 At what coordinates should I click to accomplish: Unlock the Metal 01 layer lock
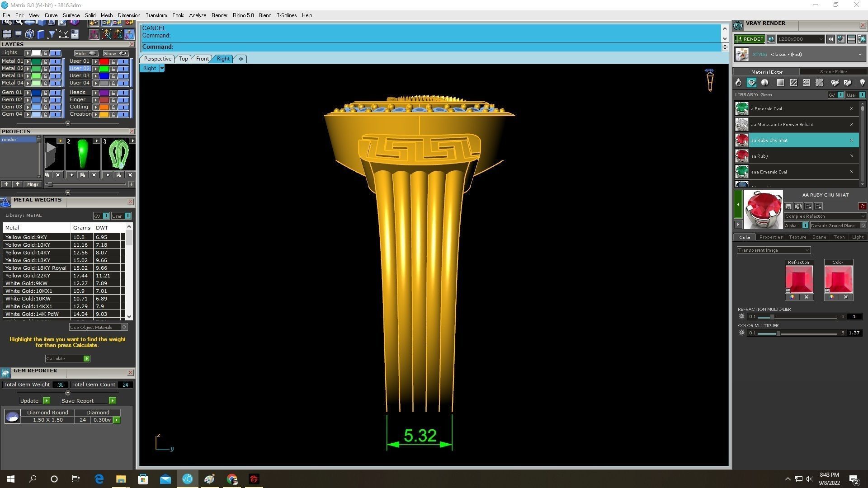[45, 61]
